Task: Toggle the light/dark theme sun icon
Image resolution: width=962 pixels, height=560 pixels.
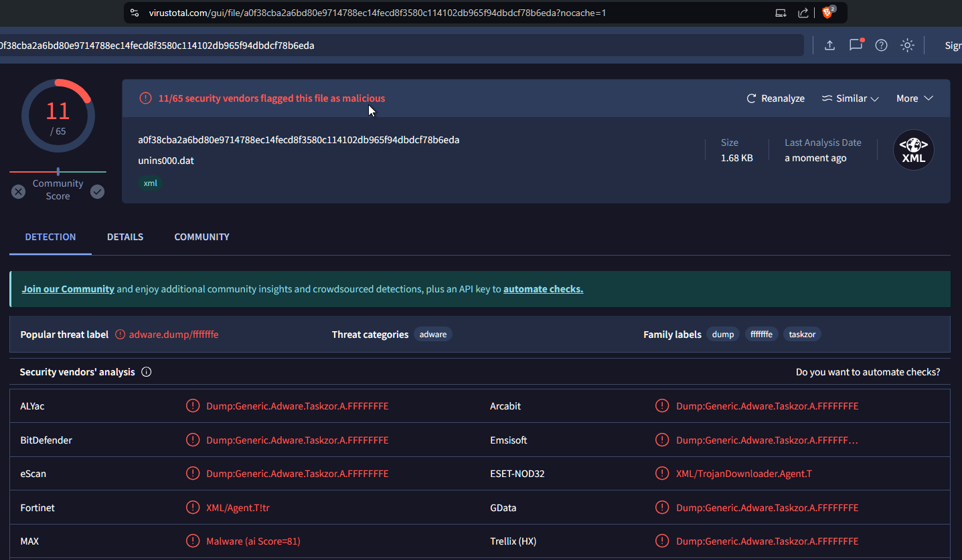Action: (x=907, y=45)
